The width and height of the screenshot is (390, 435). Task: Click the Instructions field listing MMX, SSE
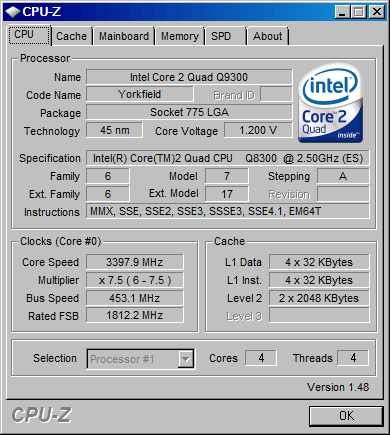228,211
